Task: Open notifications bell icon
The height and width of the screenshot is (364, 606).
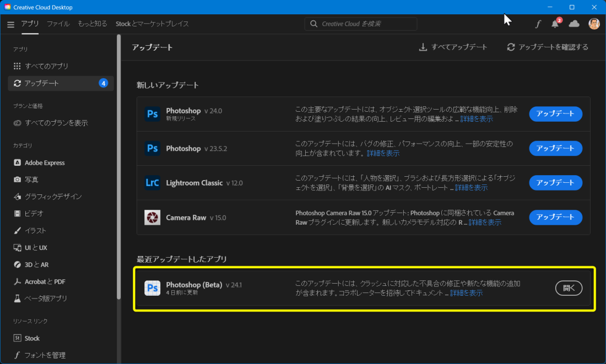Action: 555,24
